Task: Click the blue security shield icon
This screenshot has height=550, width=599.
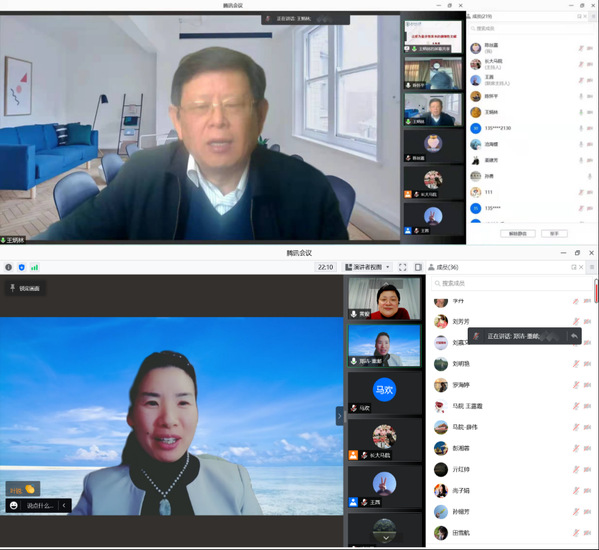Action: [21, 267]
